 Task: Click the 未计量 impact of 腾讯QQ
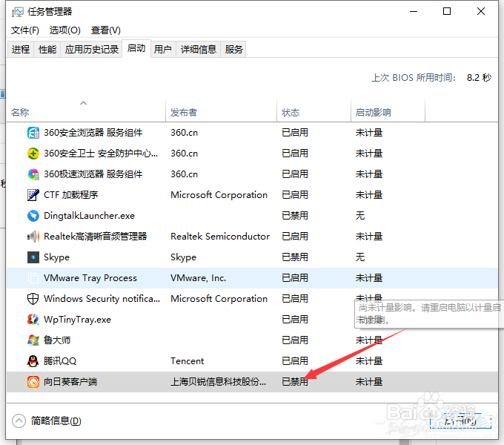369,360
